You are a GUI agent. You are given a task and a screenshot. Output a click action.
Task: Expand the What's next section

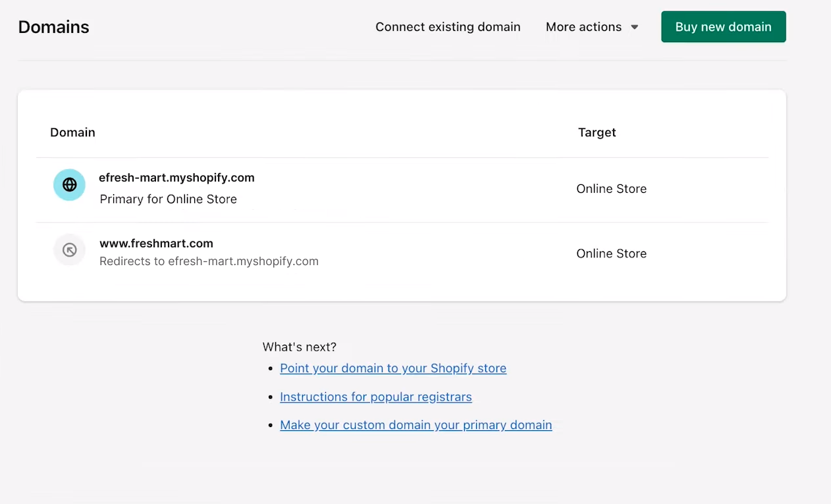tap(300, 347)
